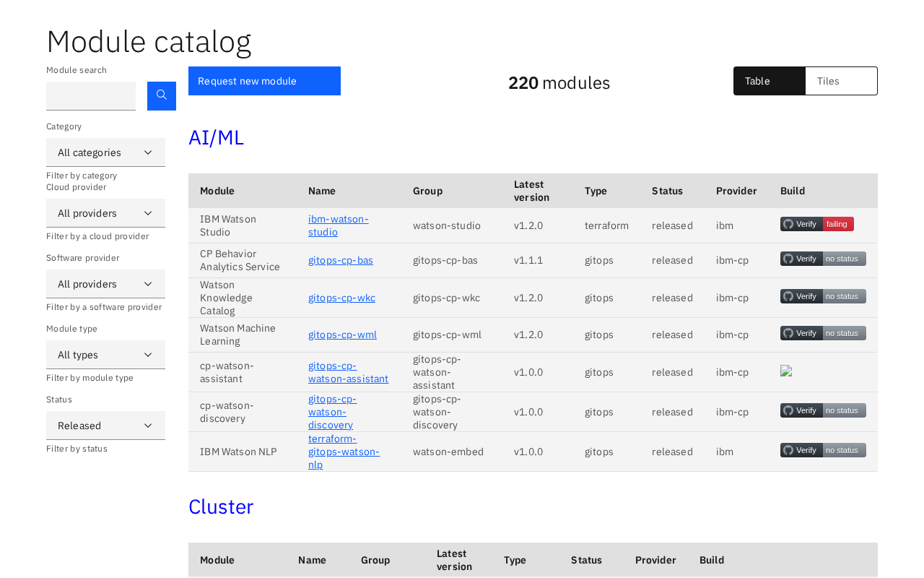The width and height of the screenshot is (924, 578).
Task: Click the Verify badge for gitops-cp-watson-discovery
Action: (823, 410)
